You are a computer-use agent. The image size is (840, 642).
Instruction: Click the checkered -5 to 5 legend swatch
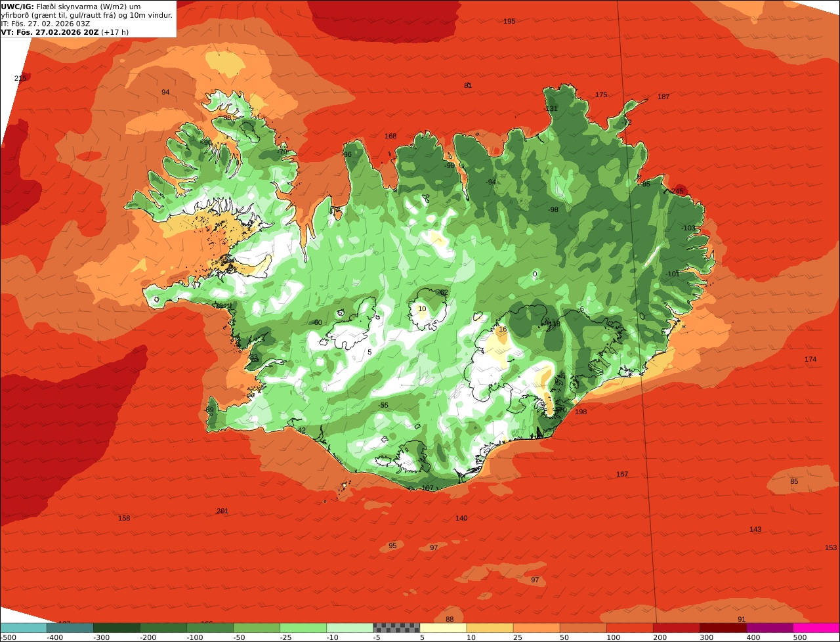396,628
